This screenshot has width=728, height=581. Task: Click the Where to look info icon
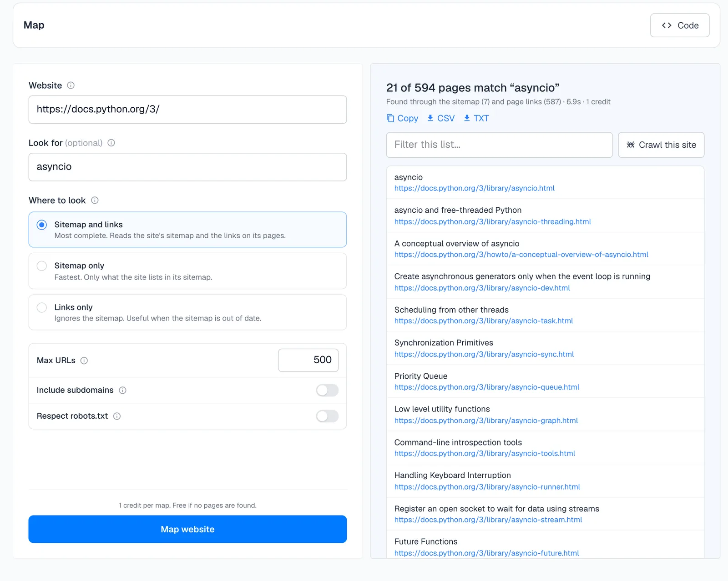tap(95, 200)
